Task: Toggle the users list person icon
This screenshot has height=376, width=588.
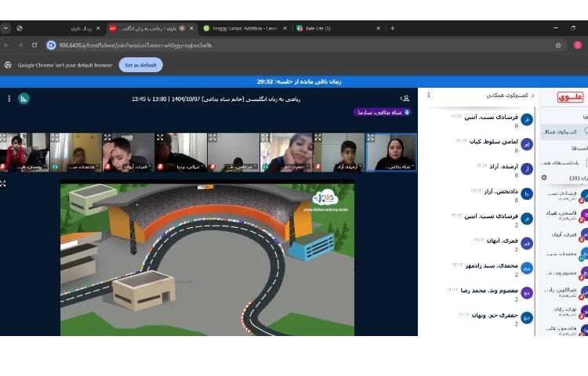Action: (405, 99)
